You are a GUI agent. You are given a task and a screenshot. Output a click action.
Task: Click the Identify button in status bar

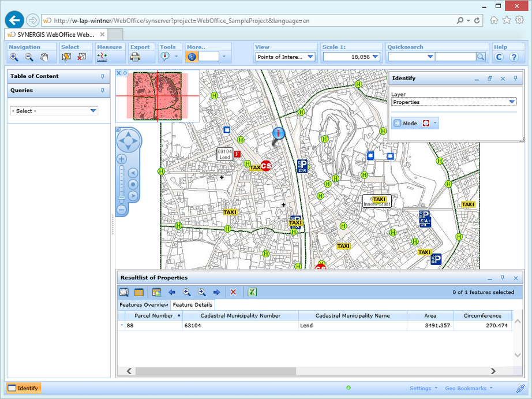pyautogui.click(x=24, y=389)
